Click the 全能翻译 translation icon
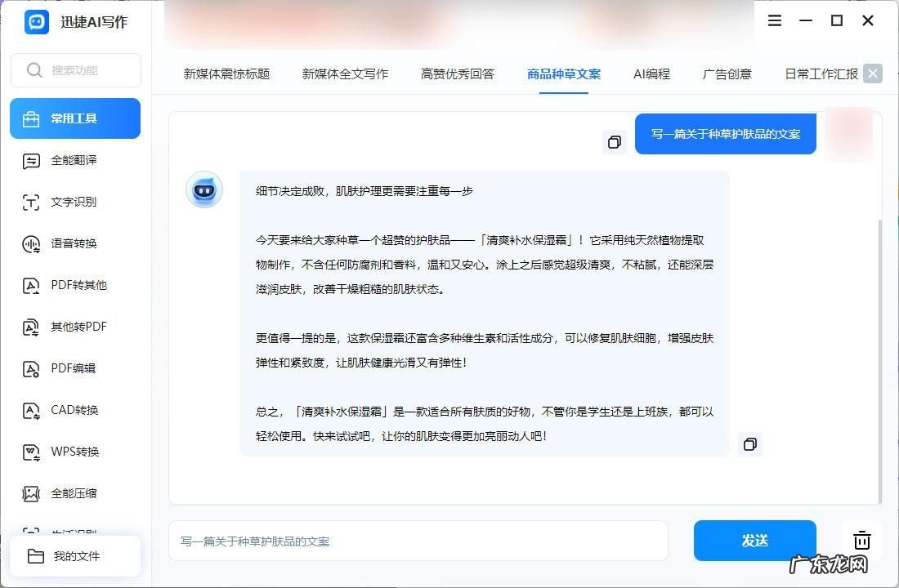Screen dimensions: 899x588 pyautogui.click(x=31, y=161)
